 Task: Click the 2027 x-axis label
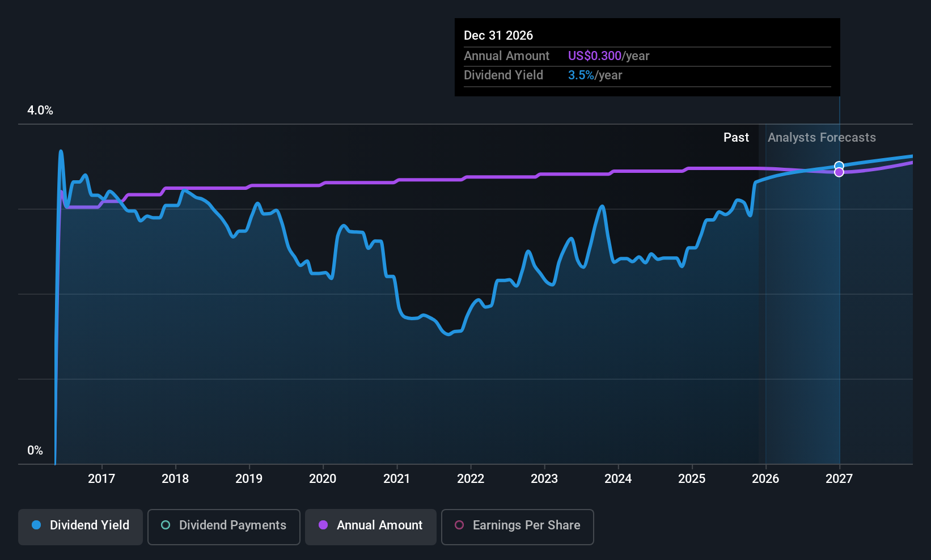pyautogui.click(x=839, y=479)
